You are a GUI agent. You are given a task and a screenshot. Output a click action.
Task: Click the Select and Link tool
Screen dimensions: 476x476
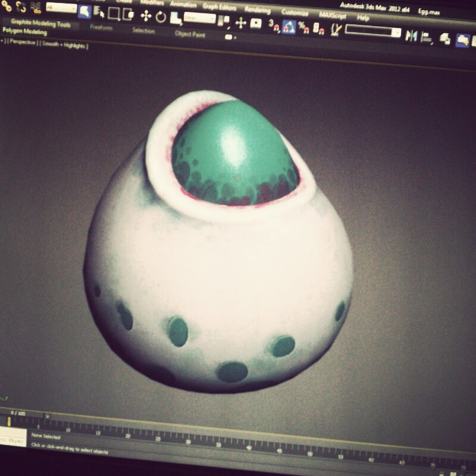pyautogui.click(x=7, y=6)
